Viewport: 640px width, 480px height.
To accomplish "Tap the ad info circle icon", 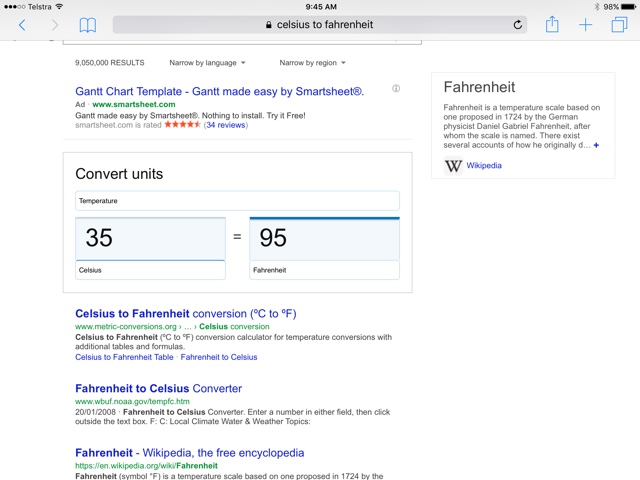I will click(x=396, y=88).
